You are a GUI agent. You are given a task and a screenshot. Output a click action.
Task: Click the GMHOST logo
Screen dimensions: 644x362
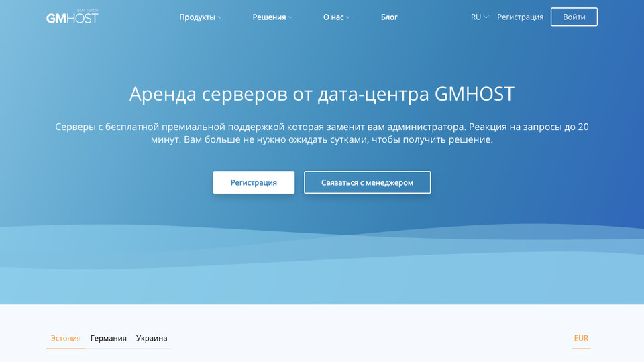(72, 16)
